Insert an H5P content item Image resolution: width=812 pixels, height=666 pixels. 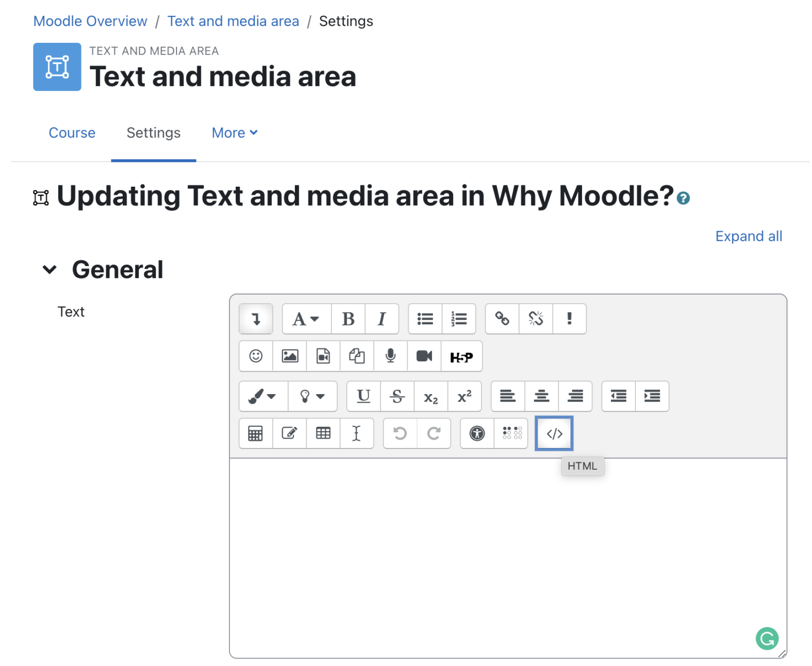[x=462, y=356]
